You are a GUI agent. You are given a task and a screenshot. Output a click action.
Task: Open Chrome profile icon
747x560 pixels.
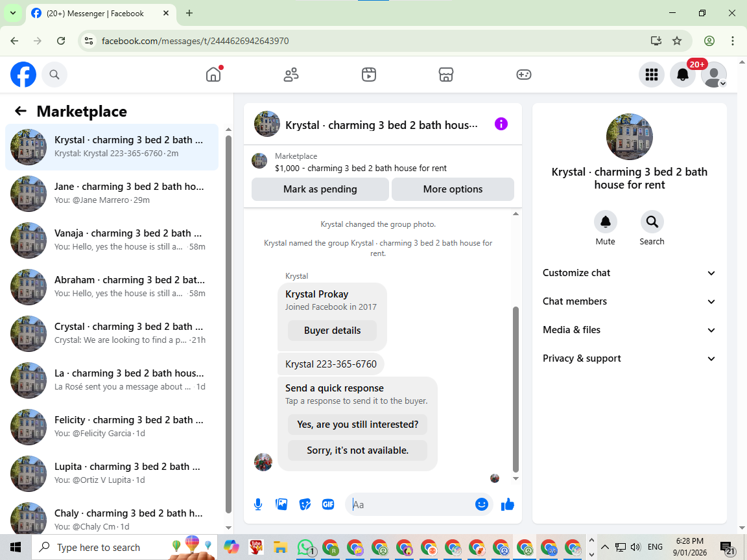pyautogui.click(x=709, y=41)
